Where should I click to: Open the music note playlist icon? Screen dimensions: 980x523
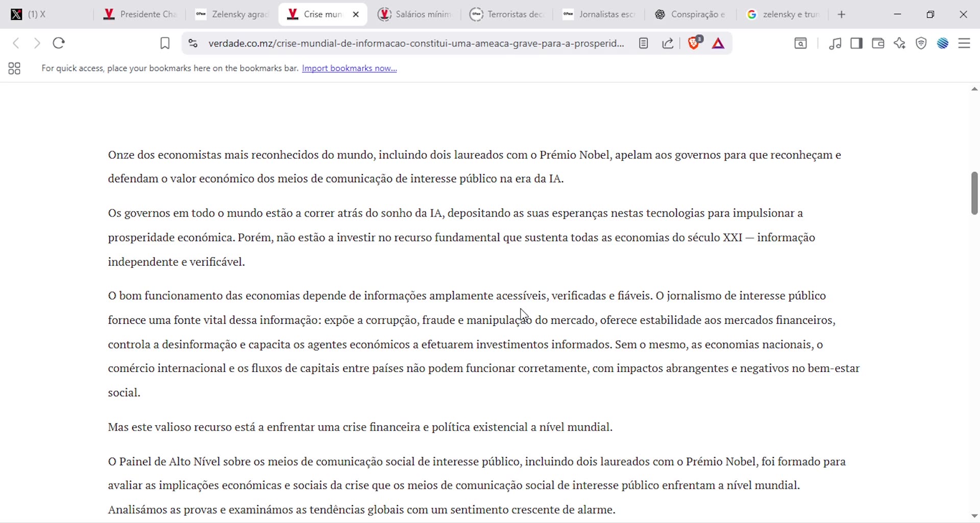(836, 44)
